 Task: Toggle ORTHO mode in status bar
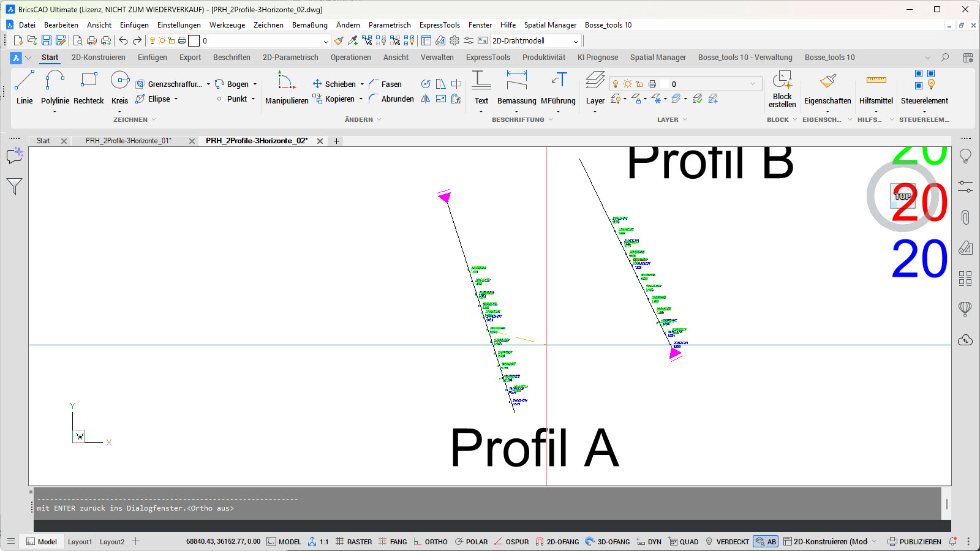coord(430,542)
